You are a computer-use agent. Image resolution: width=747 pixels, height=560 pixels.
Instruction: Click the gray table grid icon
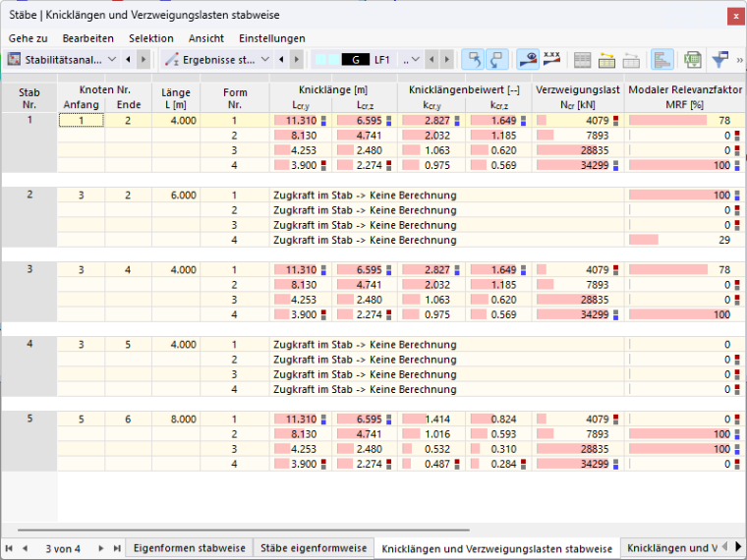click(582, 60)
